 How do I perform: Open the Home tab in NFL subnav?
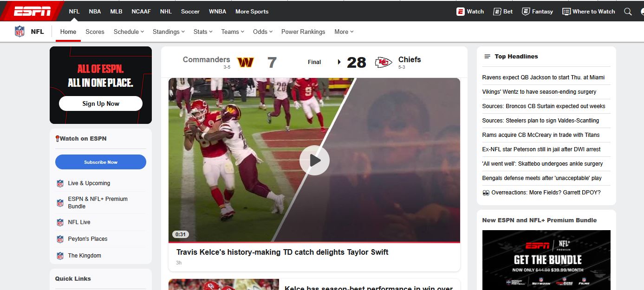(x=68, y=32)
